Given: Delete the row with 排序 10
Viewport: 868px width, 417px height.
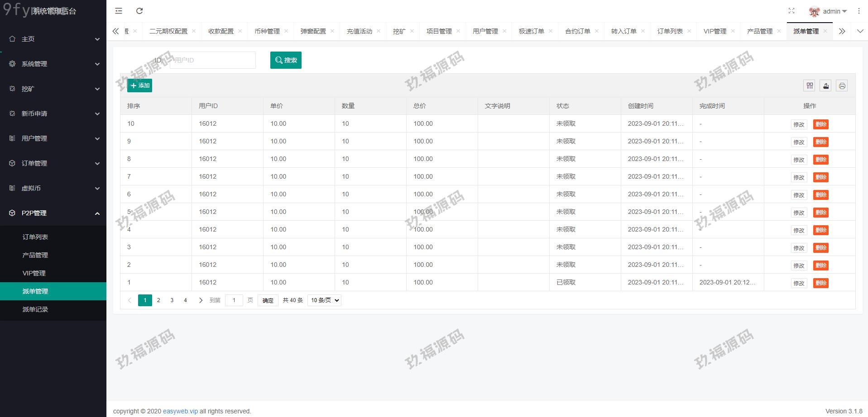Looking at the screenshot, I should pos(820,124).
